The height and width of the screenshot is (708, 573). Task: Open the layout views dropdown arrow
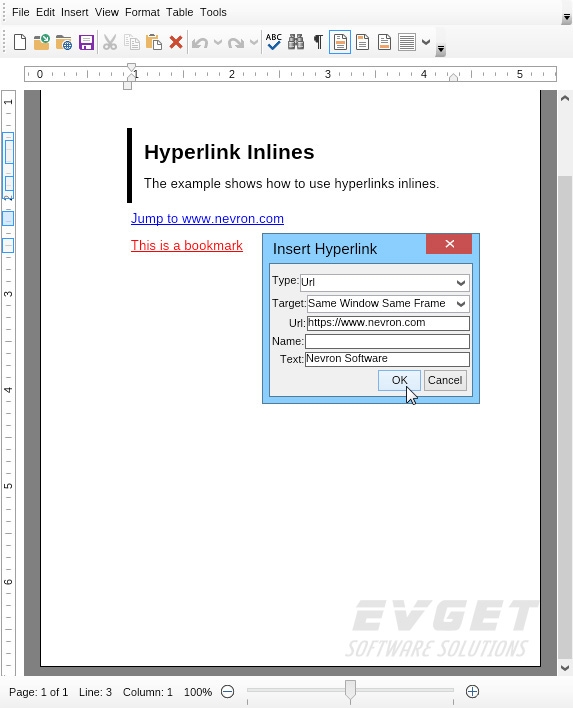click(426, 42)
